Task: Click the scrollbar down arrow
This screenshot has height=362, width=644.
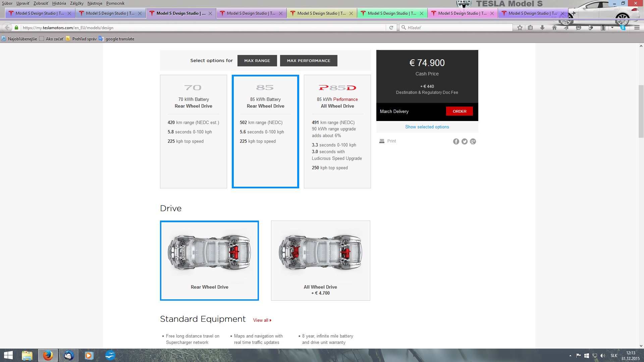Action: (x=641, y=346)
